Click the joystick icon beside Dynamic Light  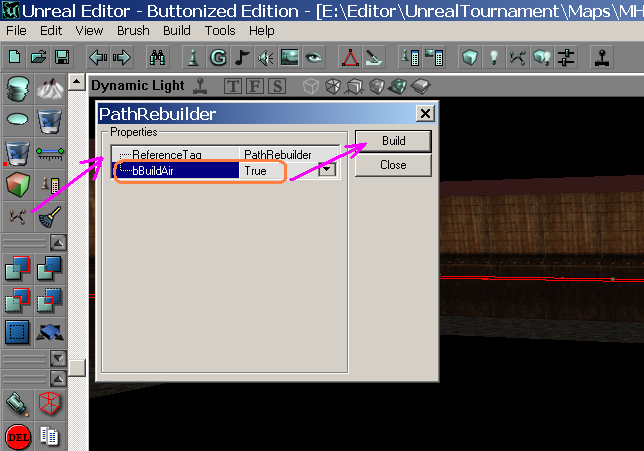click(x=201, y=86)
